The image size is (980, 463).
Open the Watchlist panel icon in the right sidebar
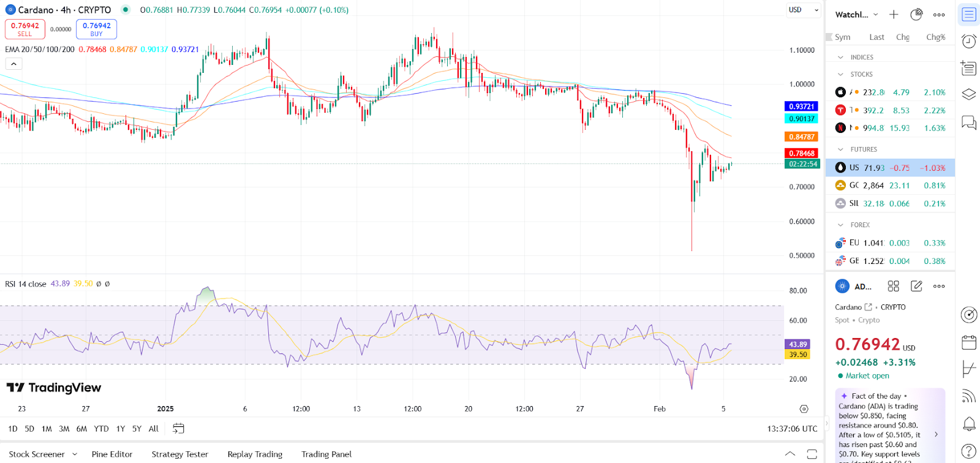tap(968, 14)
